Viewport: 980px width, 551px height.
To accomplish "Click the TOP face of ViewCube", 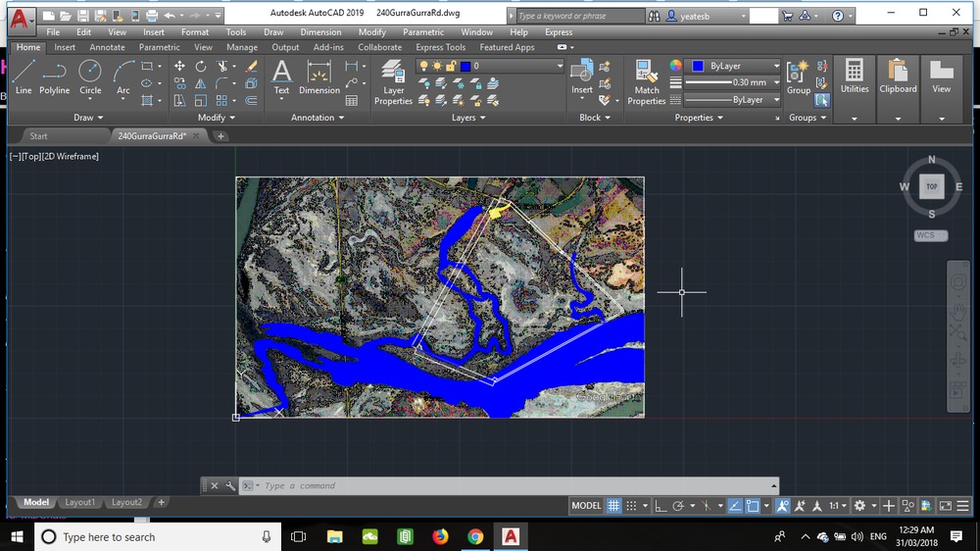I will point(931,186).
